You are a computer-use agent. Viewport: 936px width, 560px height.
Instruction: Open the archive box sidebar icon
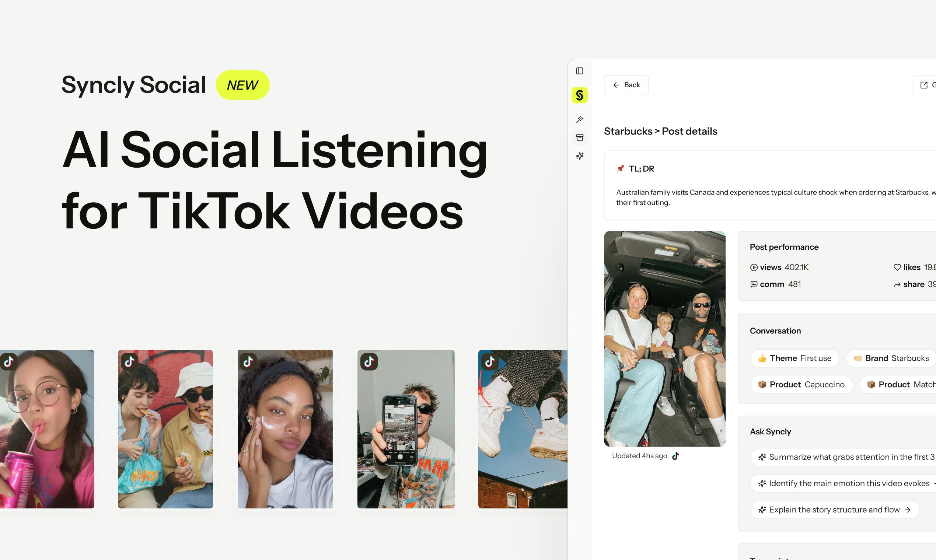tap(580, 138)
